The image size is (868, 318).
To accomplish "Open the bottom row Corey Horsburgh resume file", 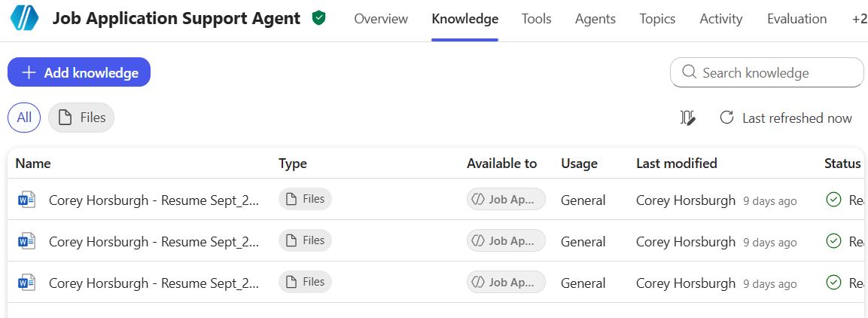I will click(x=154, y=283).
